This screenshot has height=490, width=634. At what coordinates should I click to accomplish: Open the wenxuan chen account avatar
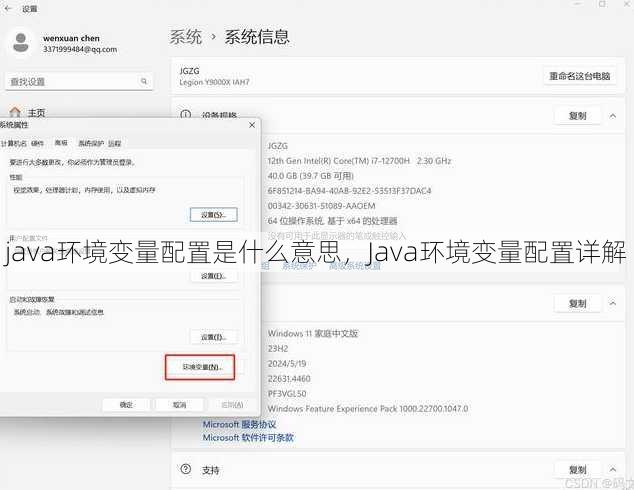coord(21,42)
